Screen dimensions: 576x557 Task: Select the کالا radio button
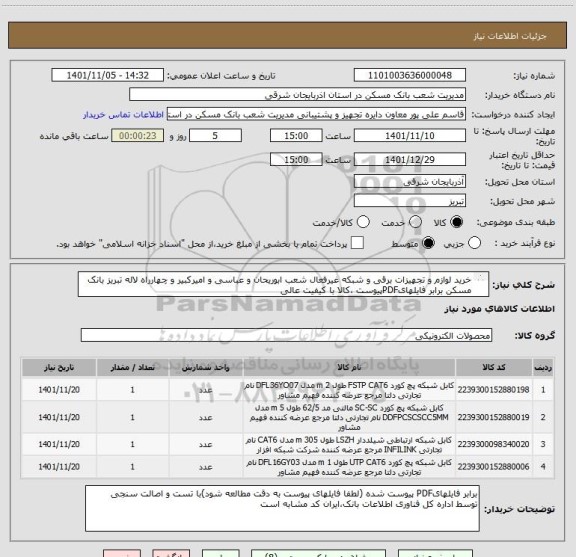(456, 222)
